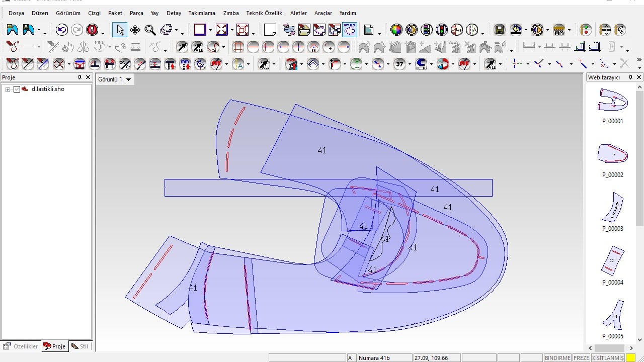The image size is (644, 362).
Task: Pin the Web tarayıcı panel
Action: pyautogui.click(x=631, y=77)
